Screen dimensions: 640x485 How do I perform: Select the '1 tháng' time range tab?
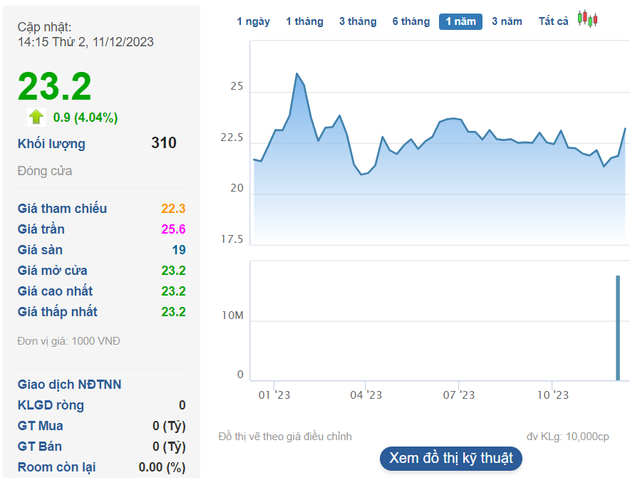tap(304, 21)
